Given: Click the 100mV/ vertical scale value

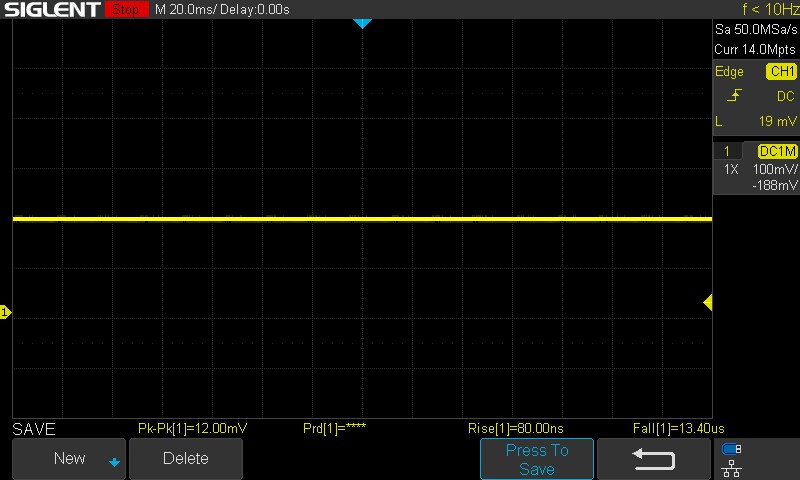Looking at the screenshot, I should [x=775, y=169].
